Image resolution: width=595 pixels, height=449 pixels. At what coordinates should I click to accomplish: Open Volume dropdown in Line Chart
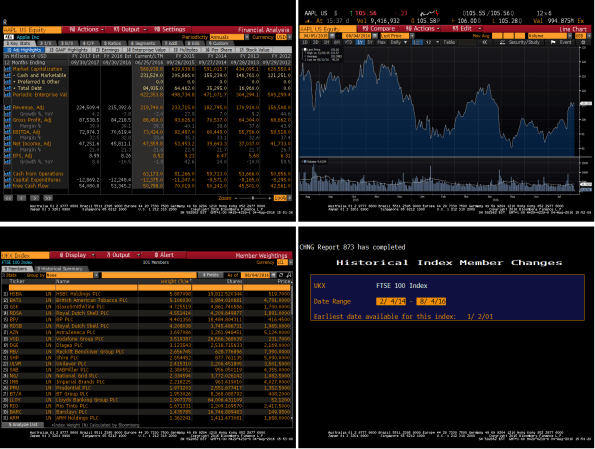tap(550, 36)
